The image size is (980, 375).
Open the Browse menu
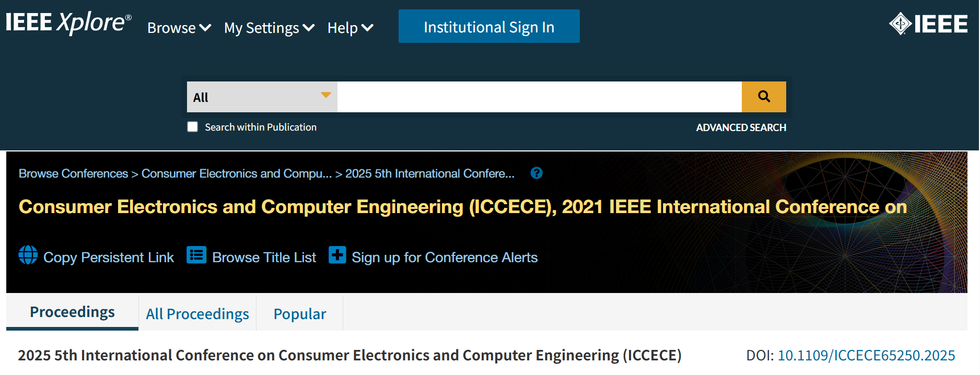pyautogui.click(x=179, y=28)
